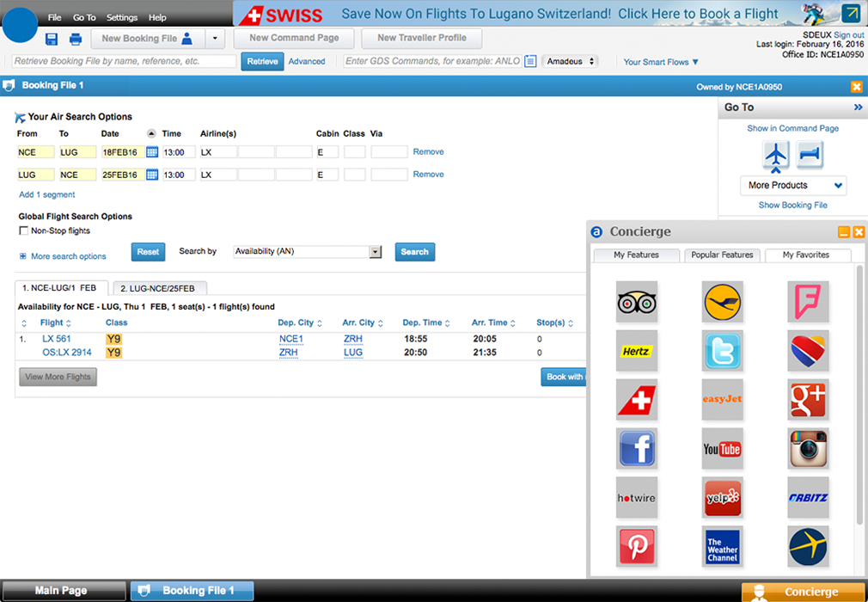Open the Orbitz icon in Concierge
The height and width of the screenshot is (602, 868).
click(808, 497)
